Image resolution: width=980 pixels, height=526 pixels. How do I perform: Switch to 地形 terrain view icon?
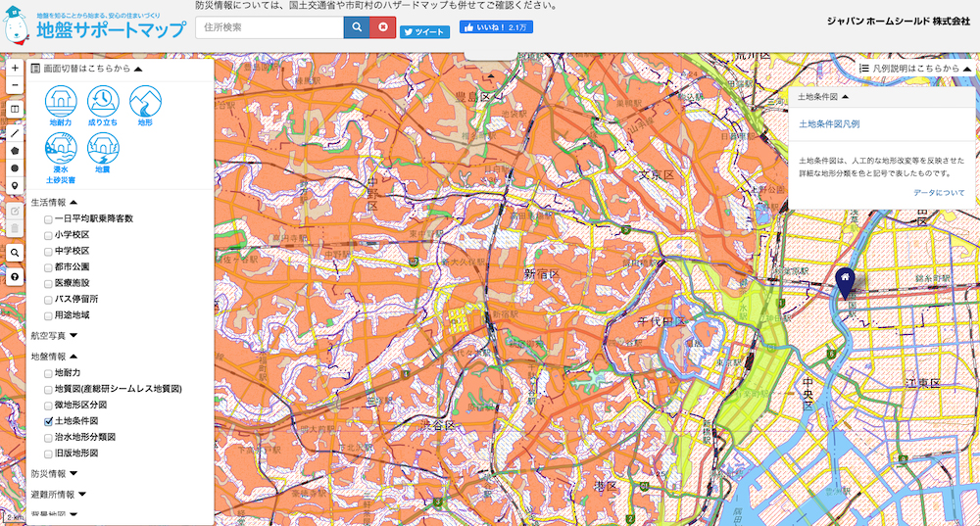[146, 106]
